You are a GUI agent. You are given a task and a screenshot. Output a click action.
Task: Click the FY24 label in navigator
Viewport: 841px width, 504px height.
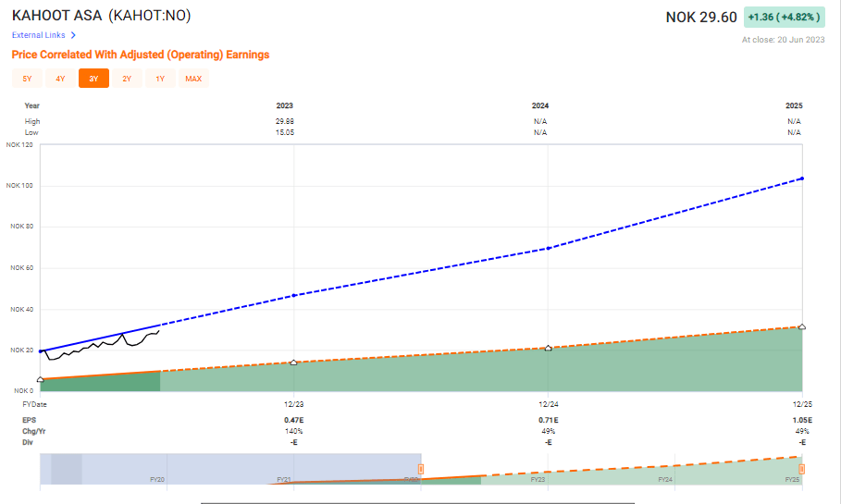click(665, 479)
